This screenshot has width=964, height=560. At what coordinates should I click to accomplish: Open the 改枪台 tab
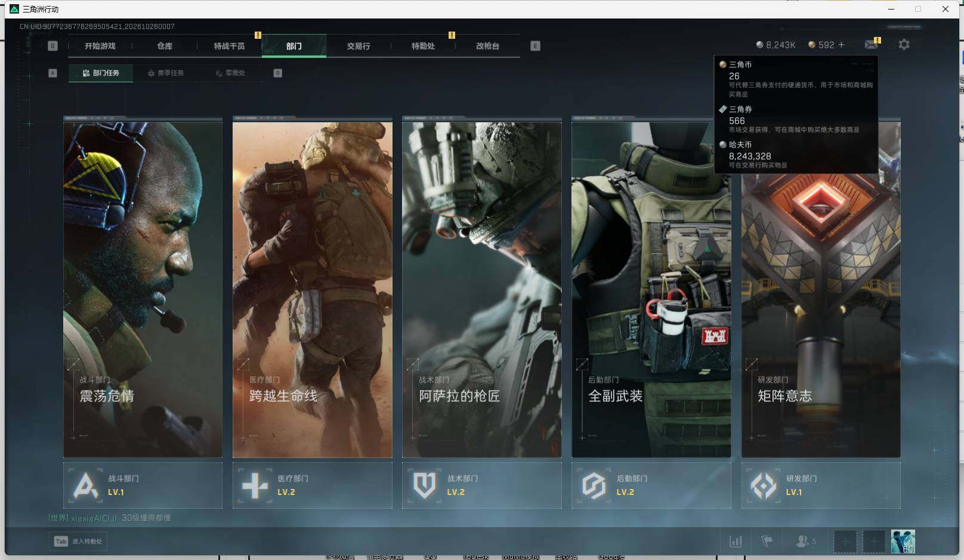click(487, 46)
